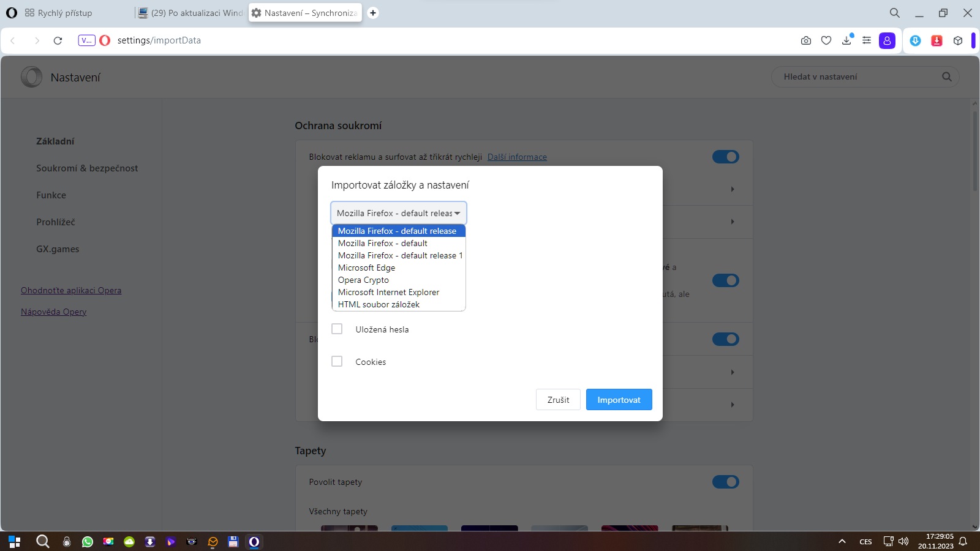Open the browser source dropdown in import dialog
The height and width of the screenshot is (551, 980).
tap(399, 213)
